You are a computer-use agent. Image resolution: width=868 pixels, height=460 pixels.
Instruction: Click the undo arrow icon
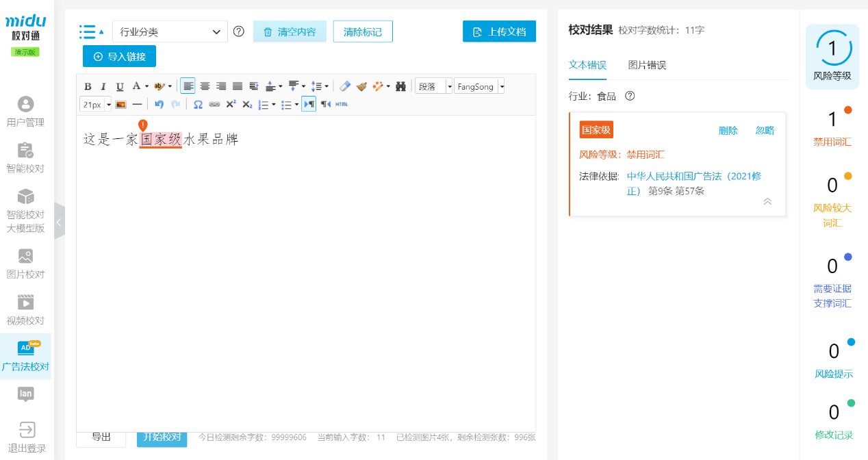pyautogui.click(x=159, y=105)
